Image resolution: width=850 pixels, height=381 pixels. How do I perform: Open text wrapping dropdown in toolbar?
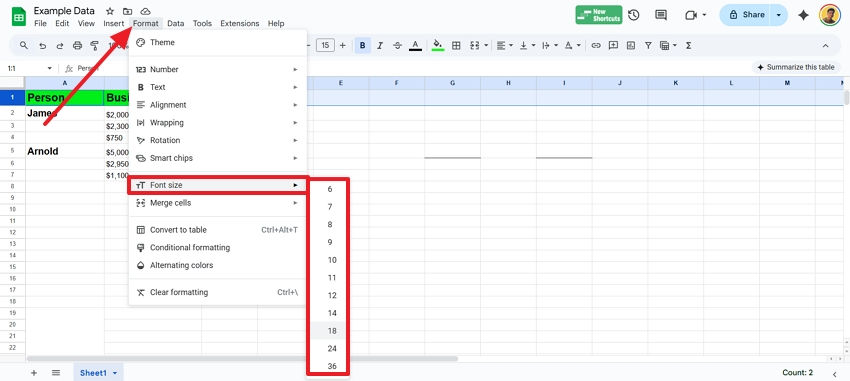[550, 46]
